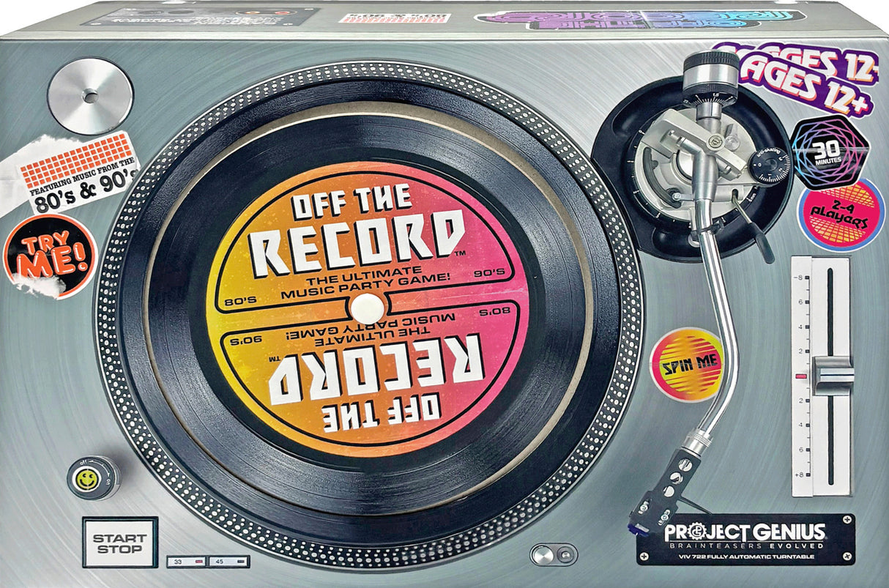Tap the smiley face power knob

87,477
